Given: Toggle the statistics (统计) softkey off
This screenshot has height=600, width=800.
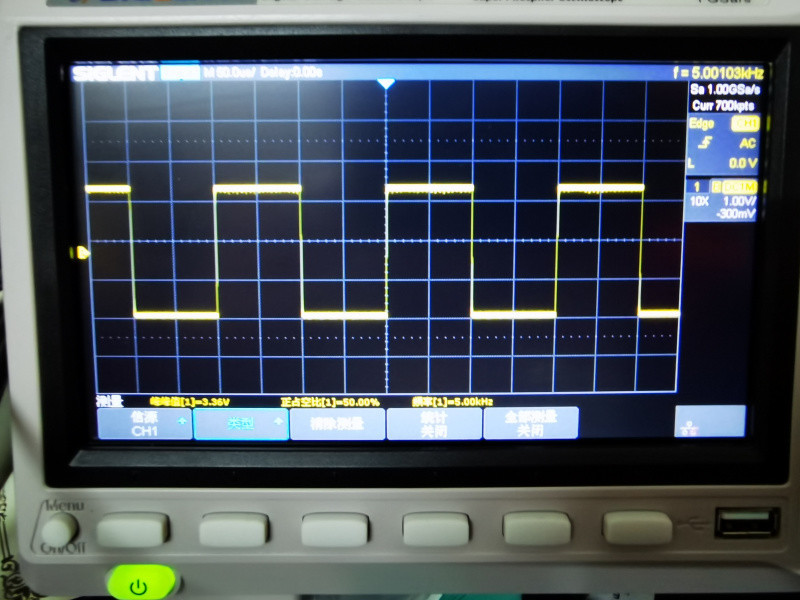Looking at the screenshot, I should pyautogui.click(x=432, y=423).
